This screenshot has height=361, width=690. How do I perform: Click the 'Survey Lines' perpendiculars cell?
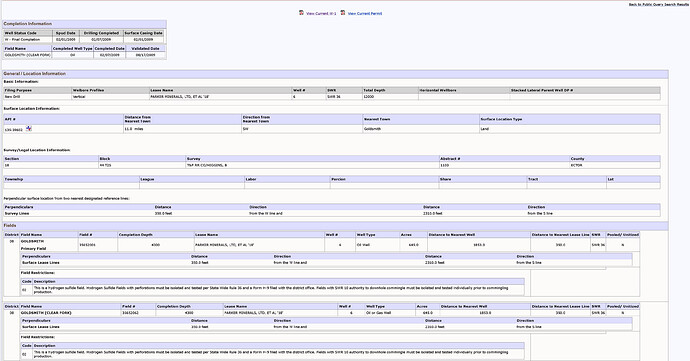pyautogui.click(x=79, y=214)
